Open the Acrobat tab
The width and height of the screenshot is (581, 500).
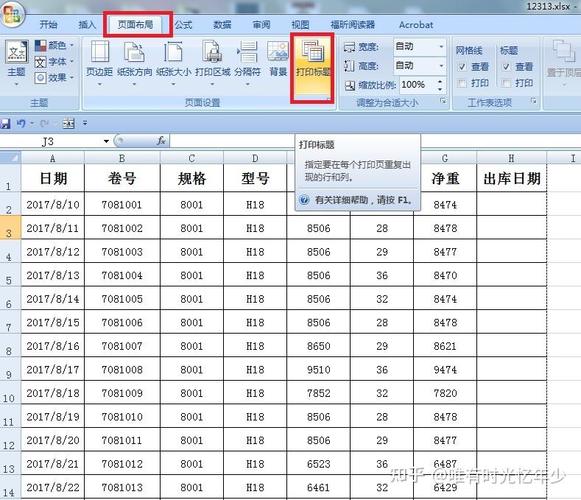416,25
